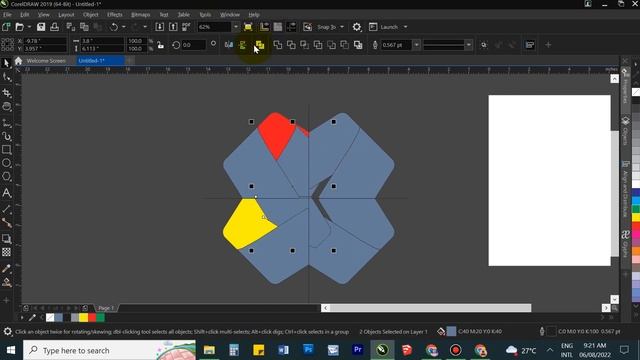Click the Mirror horizontally icon
640x360 pixels.
point(229,45)
